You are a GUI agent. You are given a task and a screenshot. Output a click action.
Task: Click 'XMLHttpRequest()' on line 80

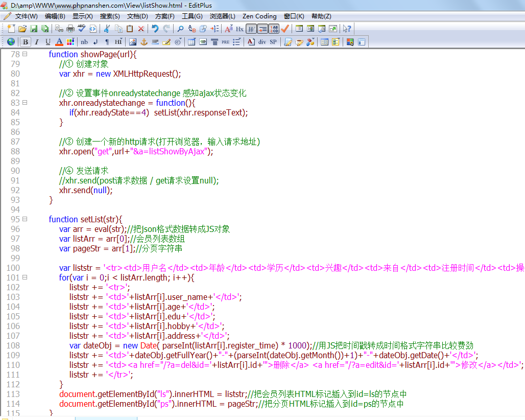[147, 74]
